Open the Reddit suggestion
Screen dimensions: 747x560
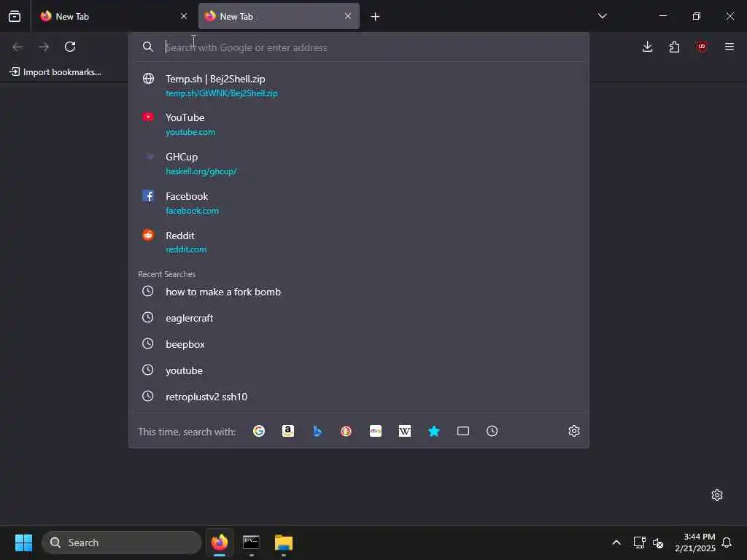point(359,242)
